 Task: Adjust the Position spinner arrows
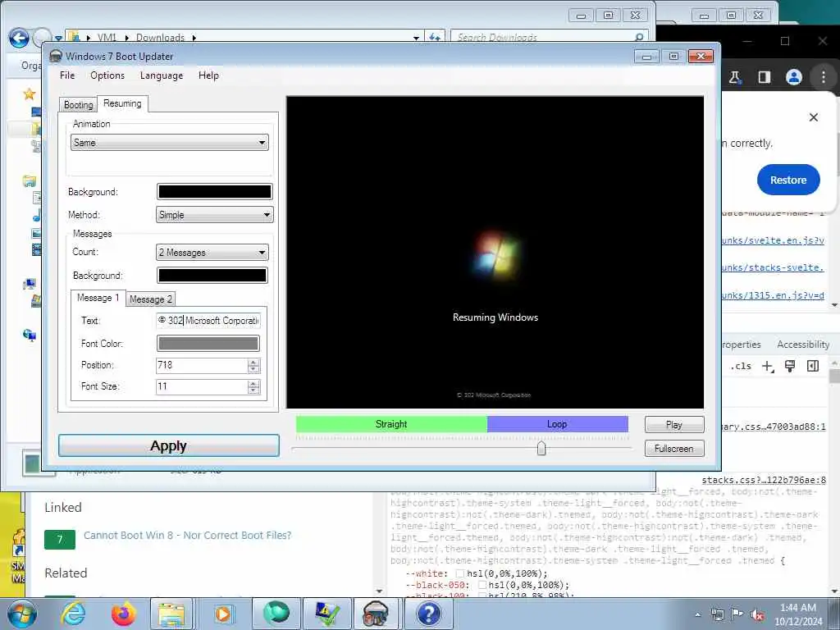[x=254, y=365]
